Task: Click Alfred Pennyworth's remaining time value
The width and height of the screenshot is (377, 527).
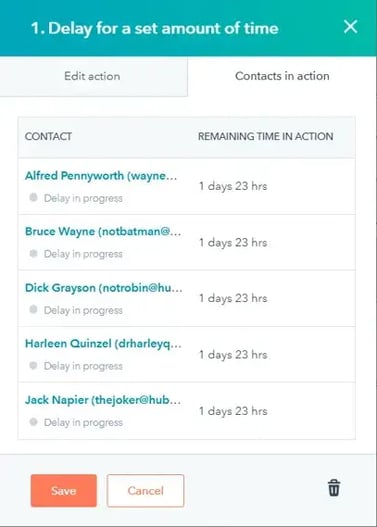Action: (233, 186)
